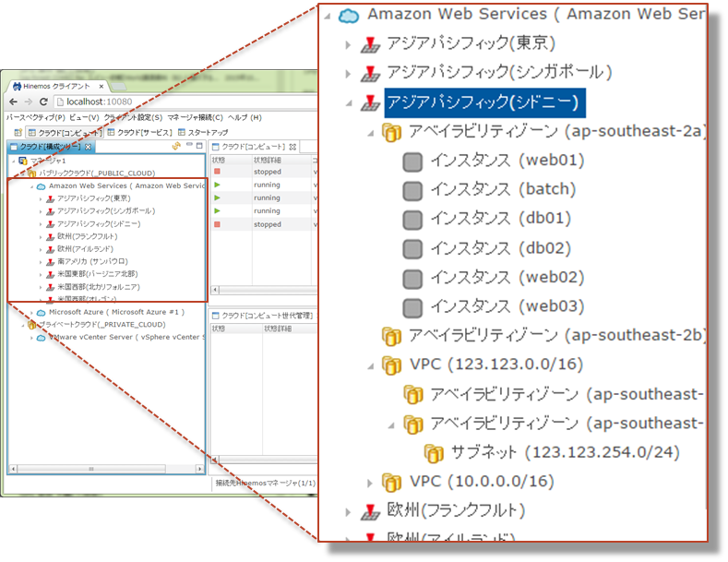
Task: Click the open perspective icon
Action: tap(18, 132)
